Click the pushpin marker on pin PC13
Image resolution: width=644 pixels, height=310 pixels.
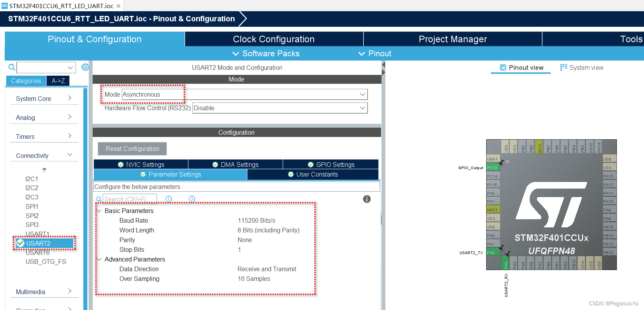click(x=501, y=162)
